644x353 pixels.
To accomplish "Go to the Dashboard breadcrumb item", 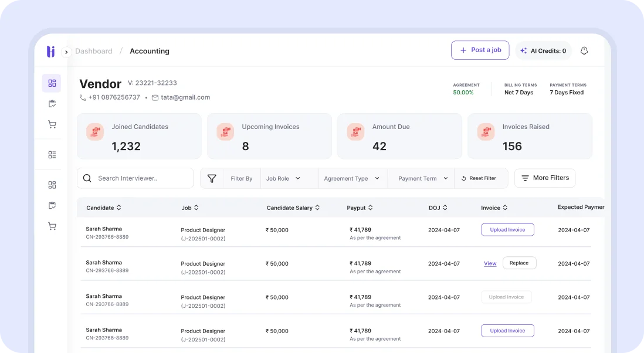I will (94, 51).
